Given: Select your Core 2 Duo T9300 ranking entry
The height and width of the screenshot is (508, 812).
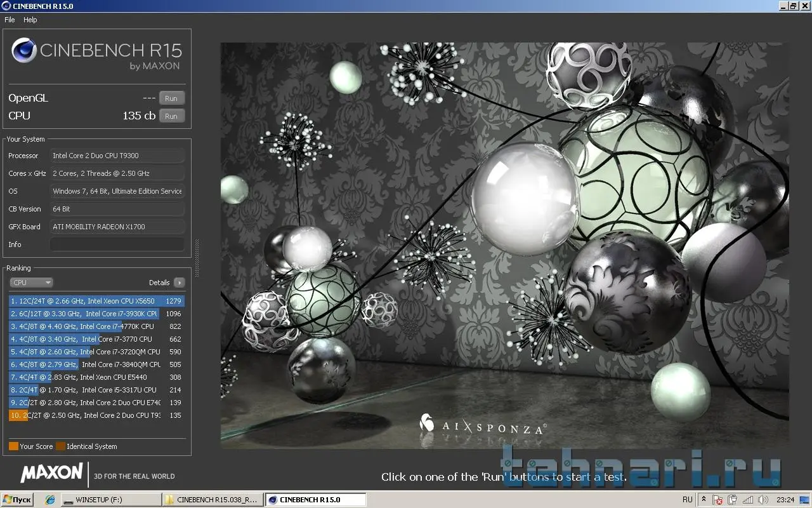Looking at the screenshot, I should coord(95,415).
